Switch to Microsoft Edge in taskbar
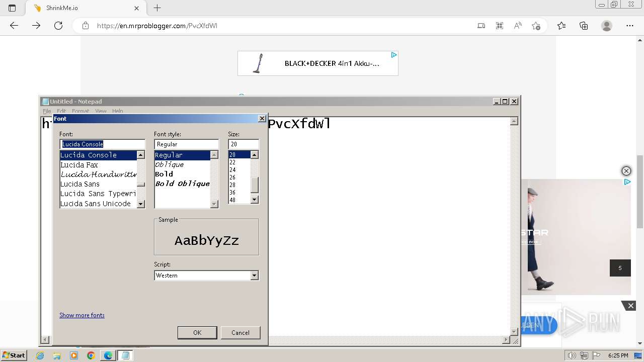The width and height of the screenshot is (644, 362). [x=108, y=355]
